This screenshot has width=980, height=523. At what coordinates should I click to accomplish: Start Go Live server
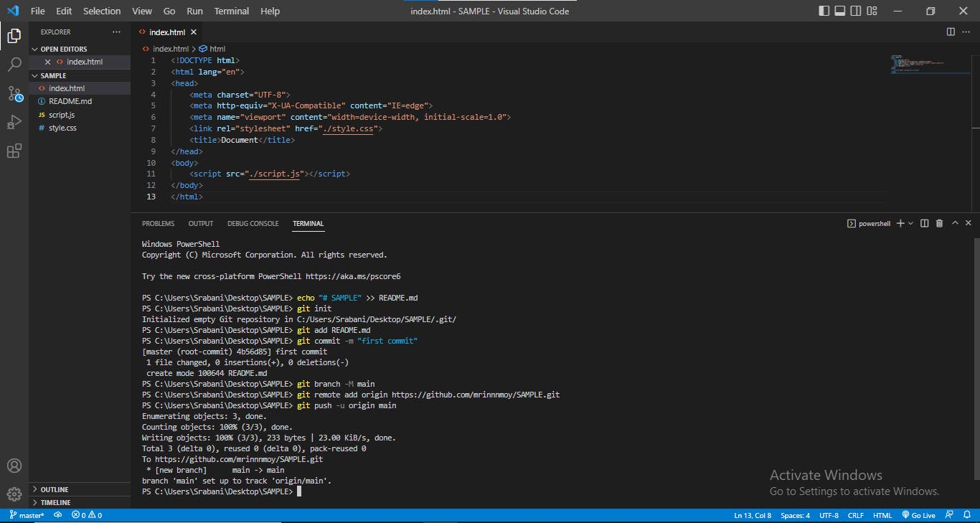[x=919, y=515]
